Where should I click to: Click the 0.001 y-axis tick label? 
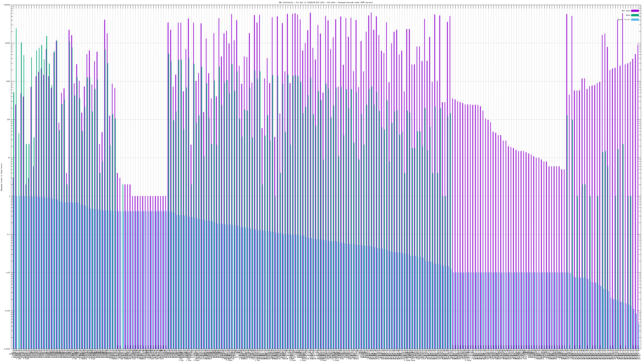pos(8,311)
